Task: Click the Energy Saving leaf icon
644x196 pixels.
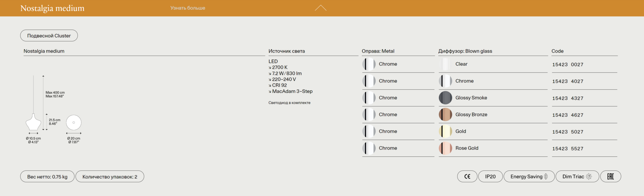Action: coord(546,177)
